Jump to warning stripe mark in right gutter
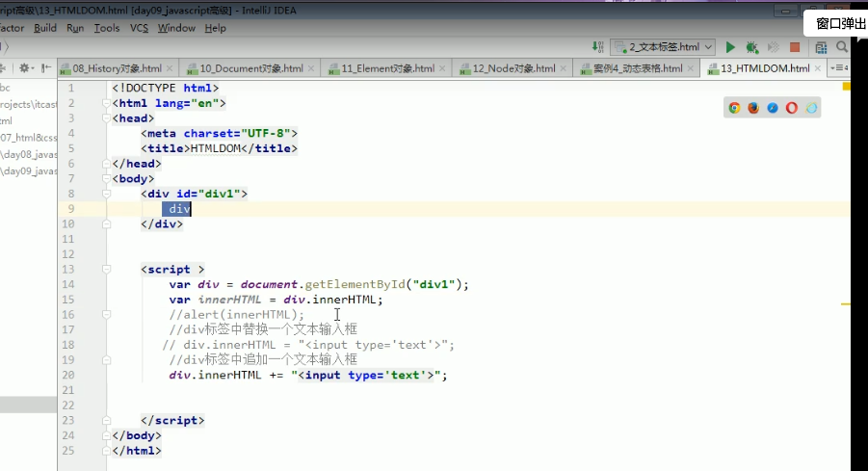868x471 pixels. (845, 303)
